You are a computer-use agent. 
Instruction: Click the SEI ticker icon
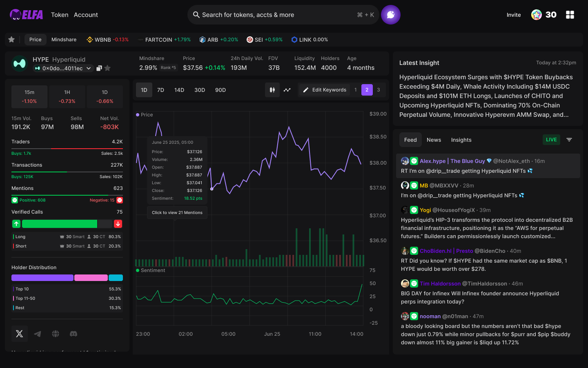pyautogui.click(x=250, y=40)
